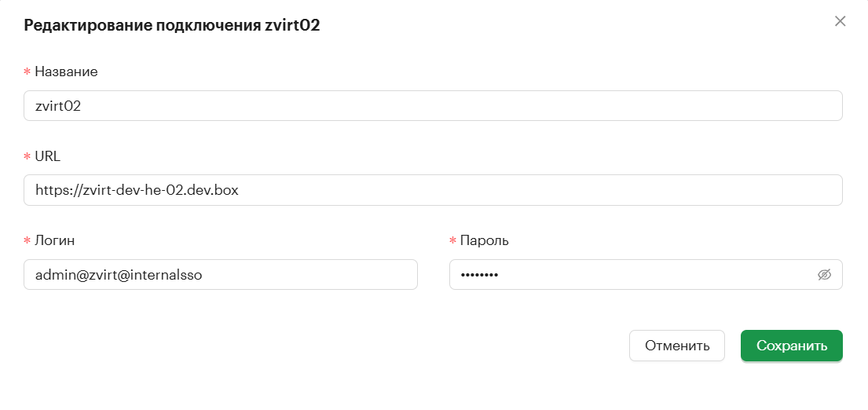This screenshot has height=410, width=868.
Task: Click the URL field label
Action: pyautogui.click(x=48, y=156)
